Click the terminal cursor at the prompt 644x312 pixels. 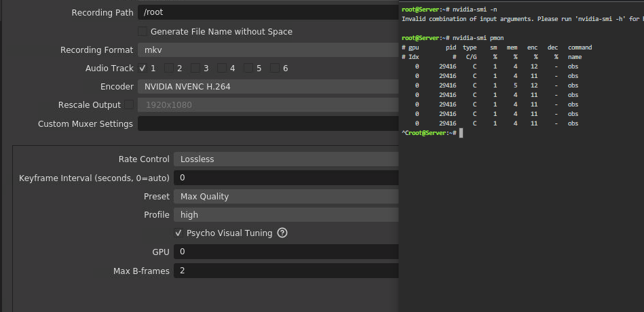pos(461,133)
